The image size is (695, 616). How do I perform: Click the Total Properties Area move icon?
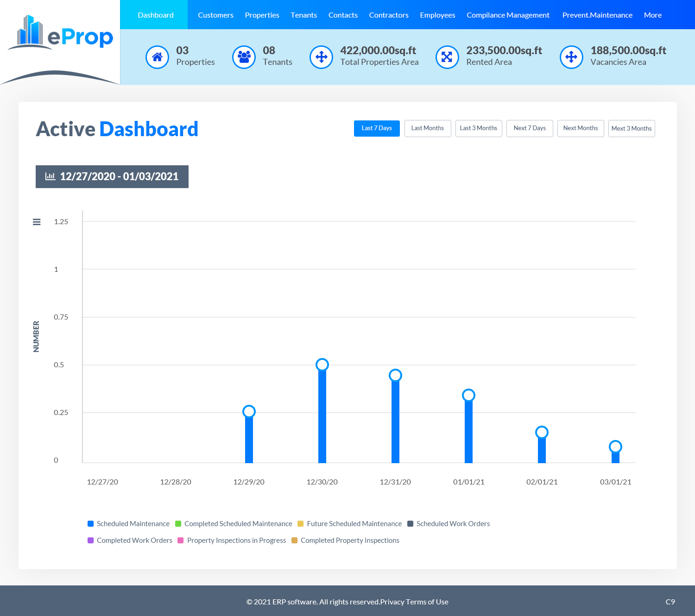tap(322, 57)
